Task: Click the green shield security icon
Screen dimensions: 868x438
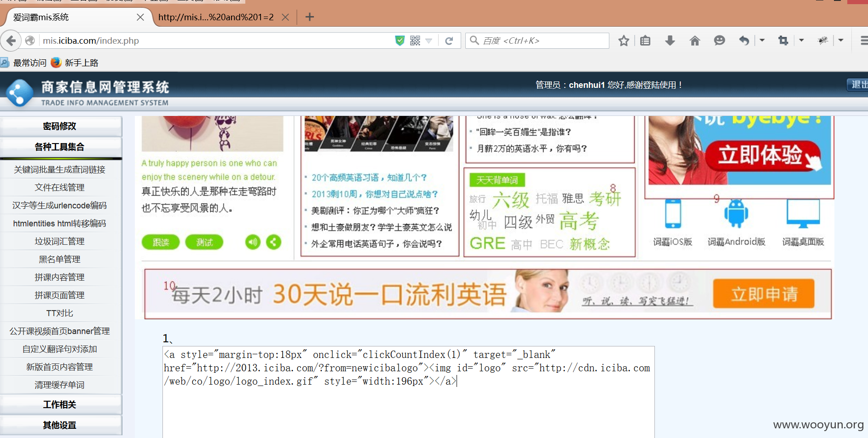Action: 400,40
